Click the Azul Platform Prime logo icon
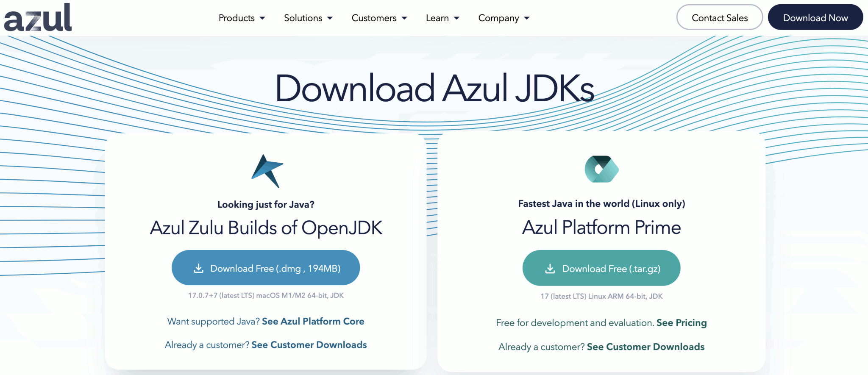Viewport: 868px width, 375px height. [601, 169]
